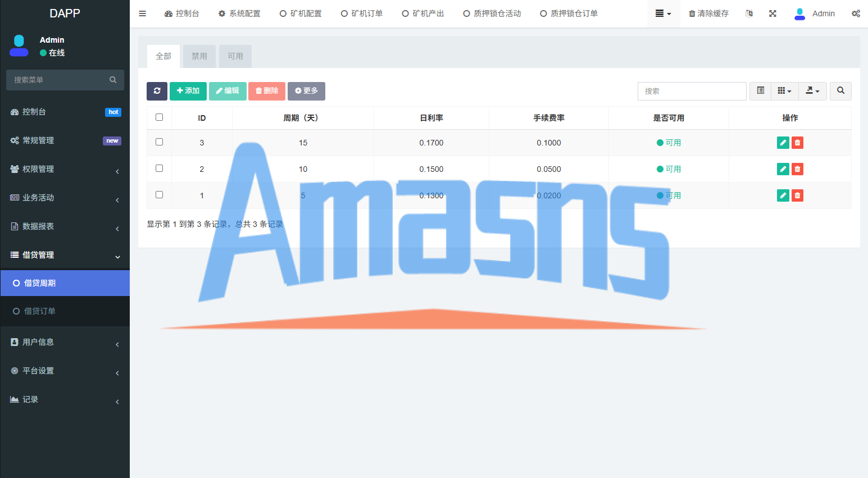
Task: Open 借贷订单 in the sidebar
Action: [x=65, y=311]
